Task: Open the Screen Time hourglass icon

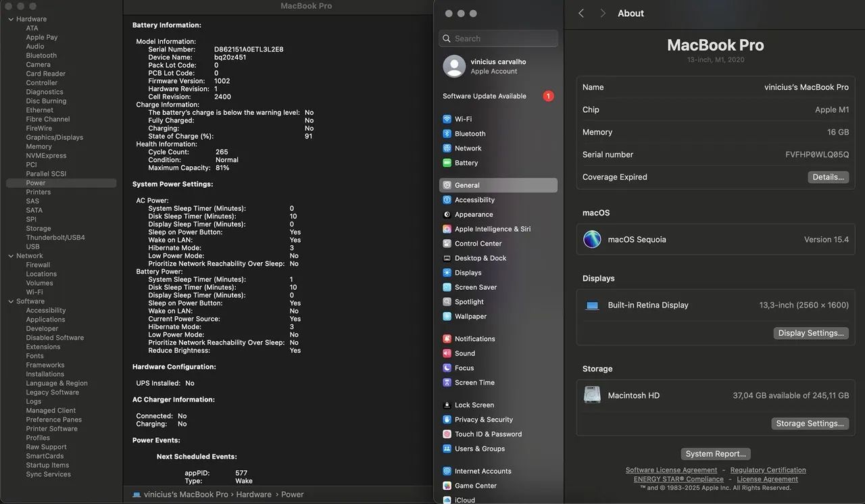Action: point(447,382)
